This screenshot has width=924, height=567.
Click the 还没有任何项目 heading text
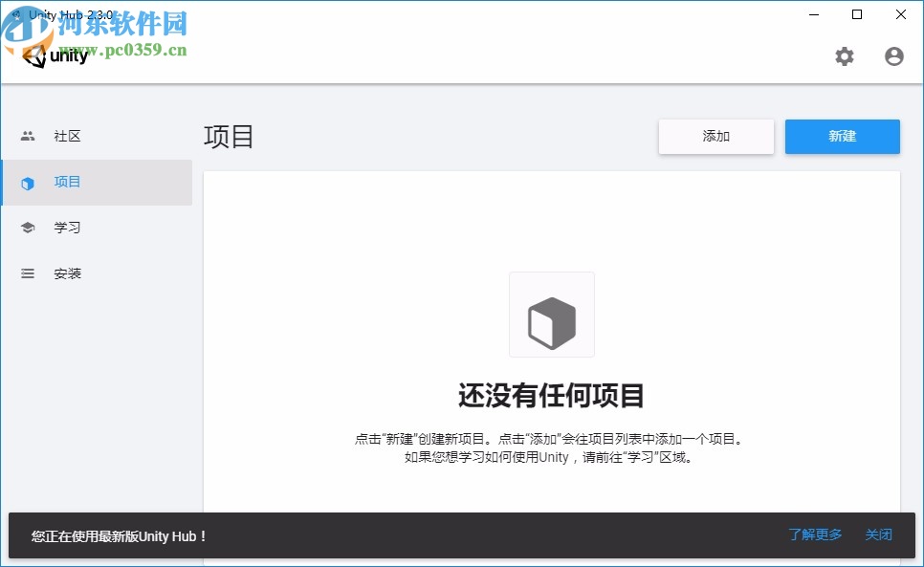point(552,395)
